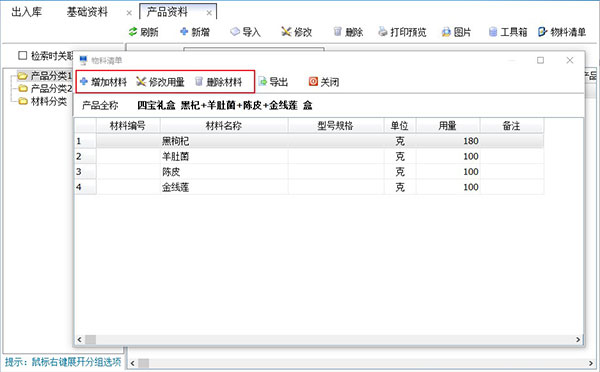The width and height of the screenshot is (600, 372).
Task: Click 增加材料 to add a material
Action: click(103, 82)
